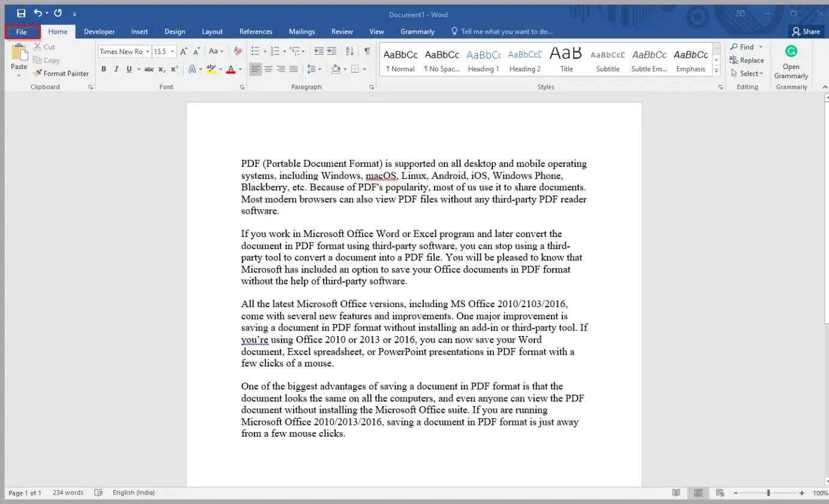
Task: Open the Styles pane launcher
Action: point(720,88)
